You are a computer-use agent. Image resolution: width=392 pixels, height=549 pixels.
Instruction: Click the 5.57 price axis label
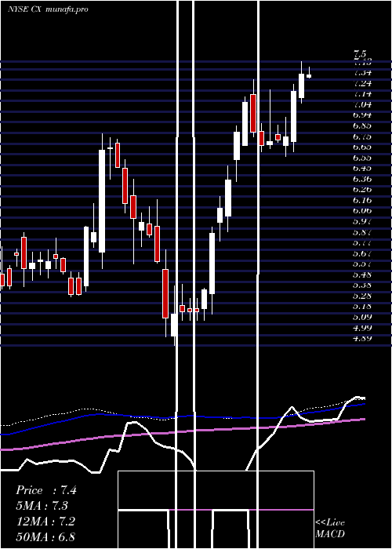(362, 264)
